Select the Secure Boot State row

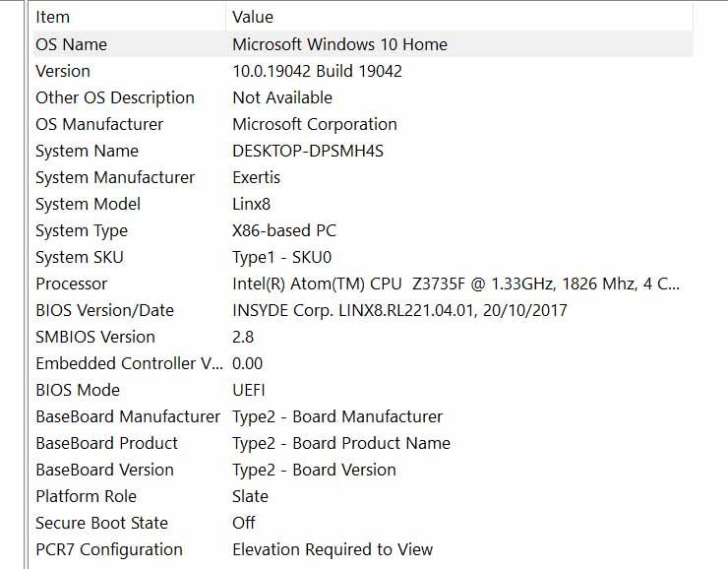pyautogui.click(x=363, y=523)
